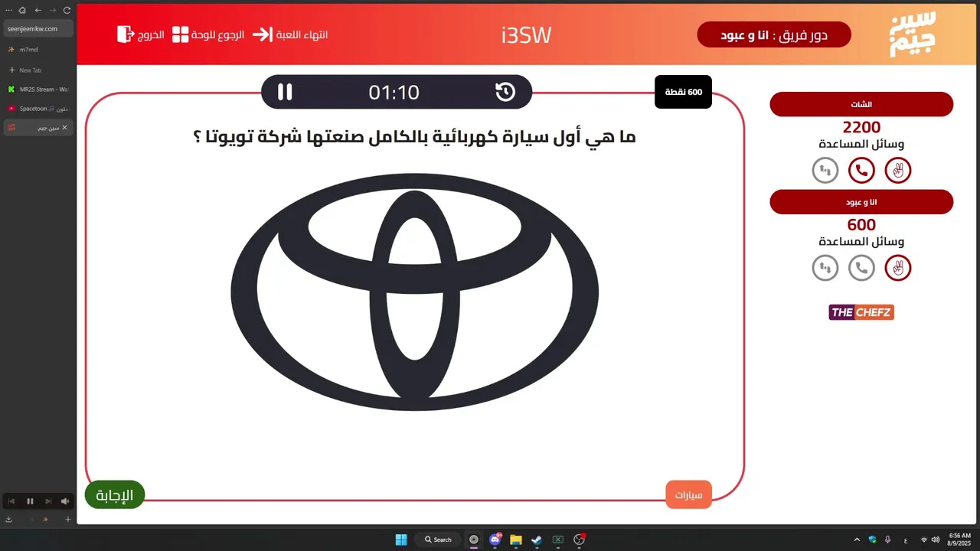Open the Windows Start menu
980x551 pixels.
coord(401,540)
